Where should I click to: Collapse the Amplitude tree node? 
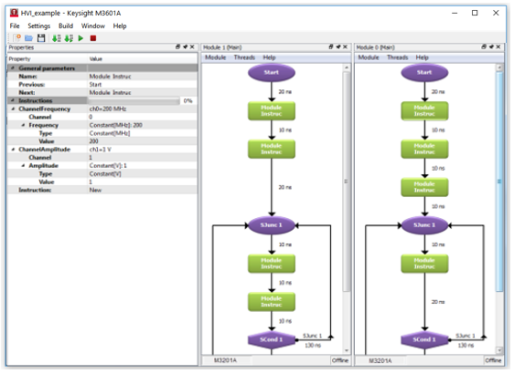pos(23,166)
